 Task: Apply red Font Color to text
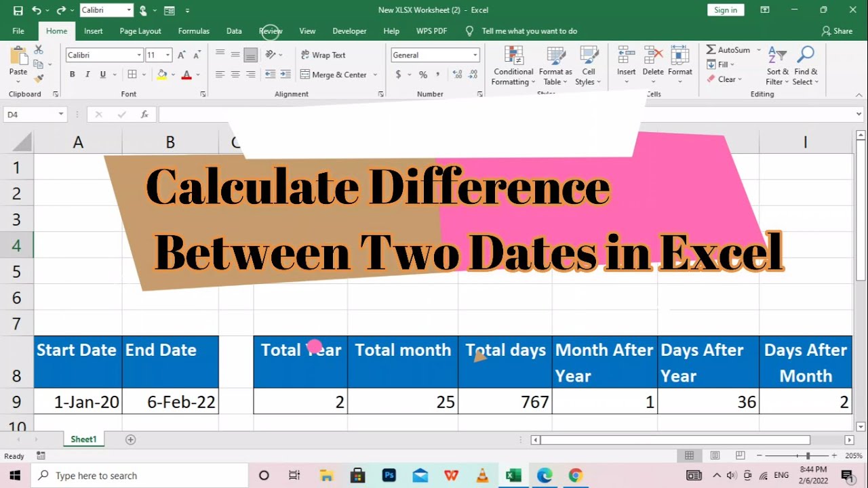186,75
